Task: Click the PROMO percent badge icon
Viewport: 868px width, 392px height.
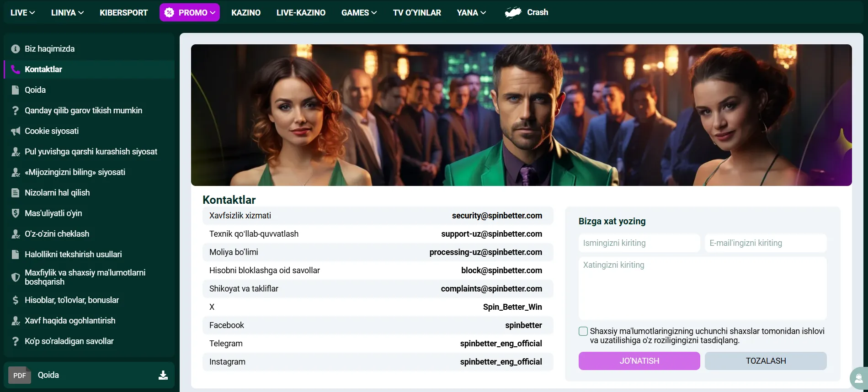Action: tap(169, 13)
